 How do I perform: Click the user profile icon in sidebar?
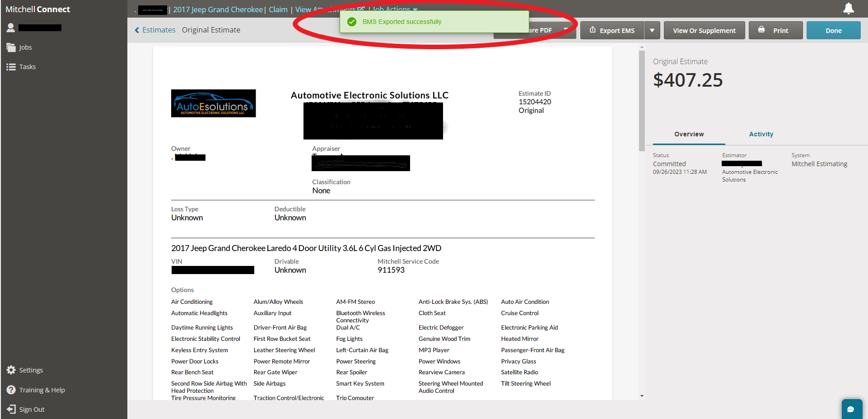click(11, 28)
